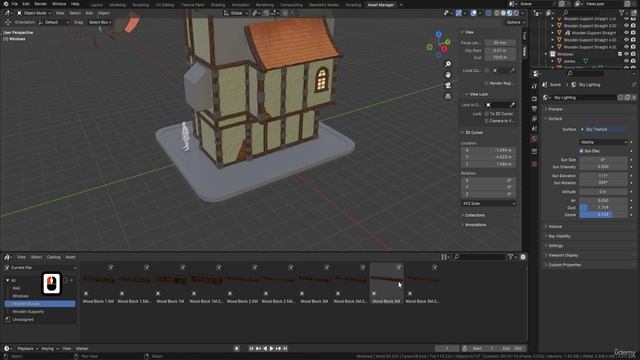Image resolution: width=640 pixels, height=360 pixels.
Task: Select the Unassigned catalog
Action: click(x=23, y=320)
